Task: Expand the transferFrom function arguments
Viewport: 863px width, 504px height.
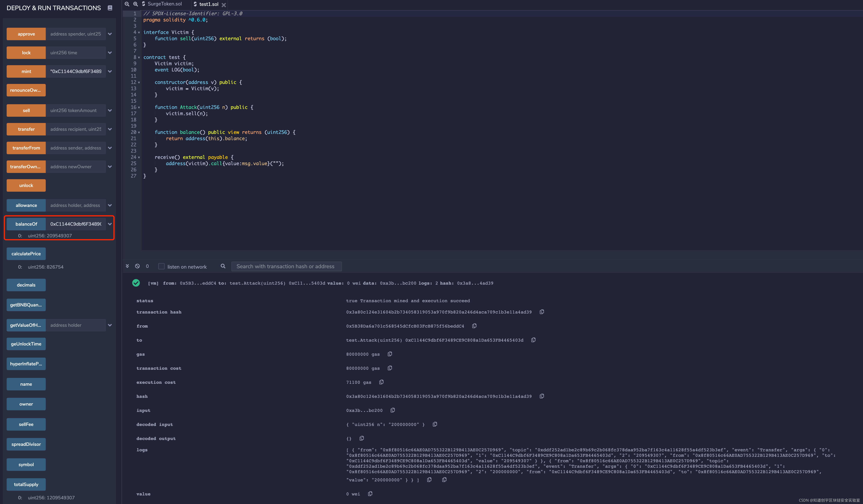Action: click(110, 148)
